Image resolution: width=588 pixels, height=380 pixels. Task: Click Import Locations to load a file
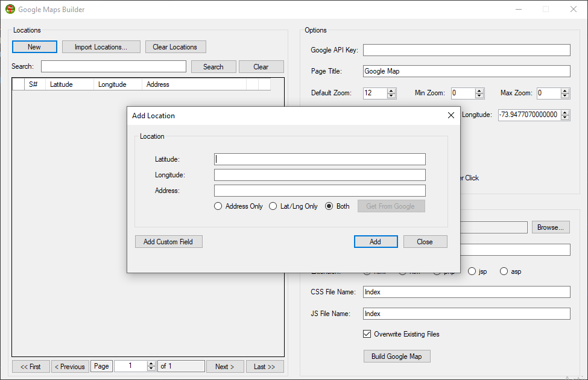(x=101, y=46)
